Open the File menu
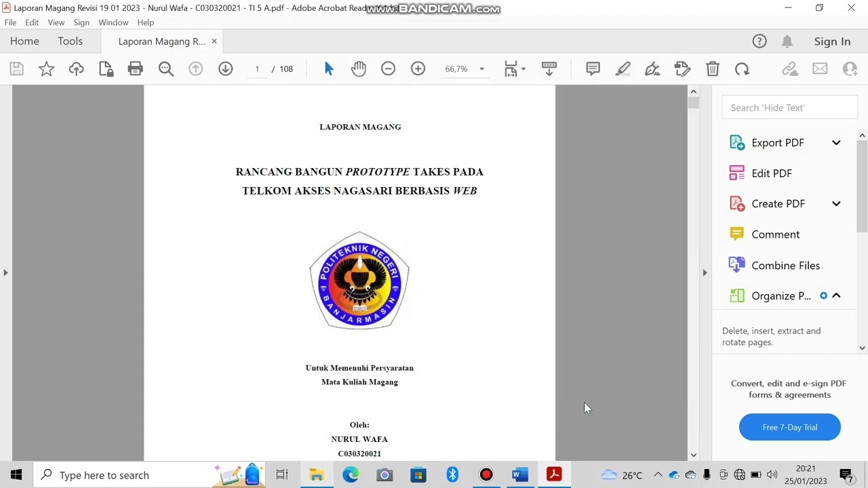 pyautogui.click(x=10, y=22)
